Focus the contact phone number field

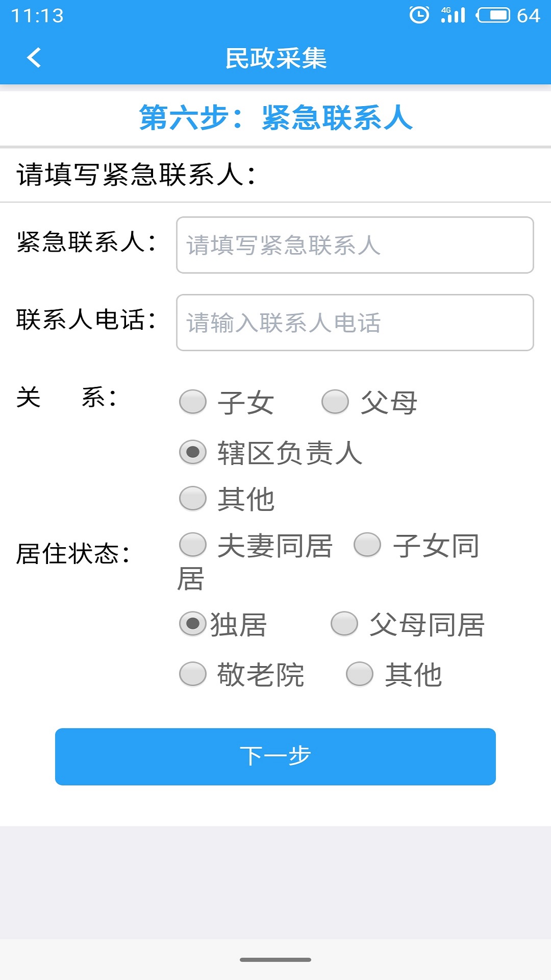coord(355,323)
